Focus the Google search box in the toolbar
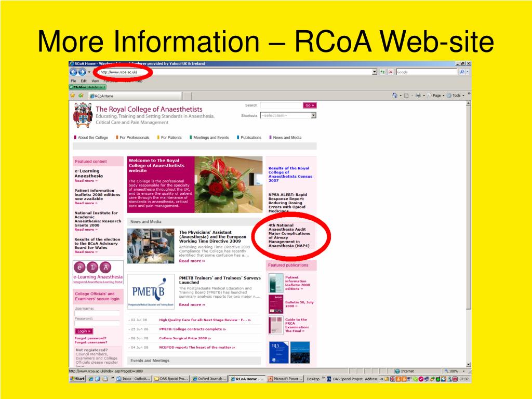Screen dimensions: 532x399 pyautogui.click(x=427, y=72)
